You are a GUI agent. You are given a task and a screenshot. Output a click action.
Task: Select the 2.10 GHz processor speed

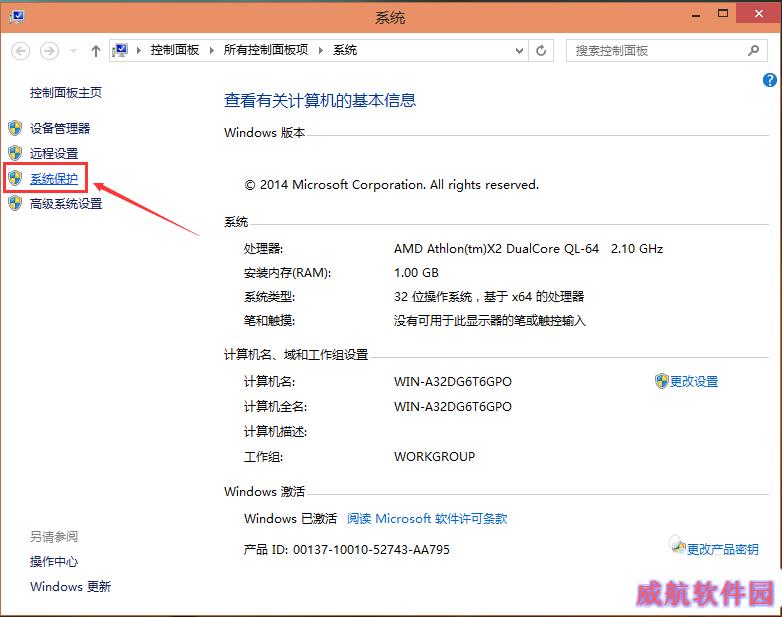(x=637, y=248)
